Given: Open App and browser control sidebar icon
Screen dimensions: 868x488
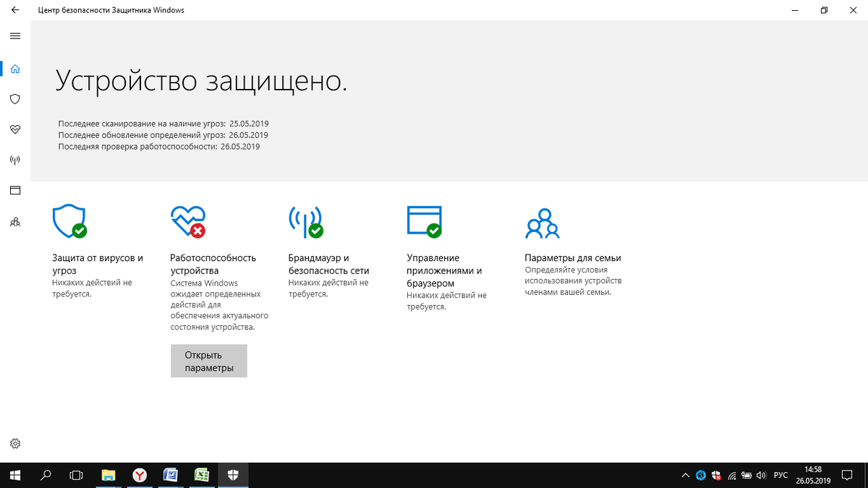Looking at the screenshot, I should click(x=15, y=190).
